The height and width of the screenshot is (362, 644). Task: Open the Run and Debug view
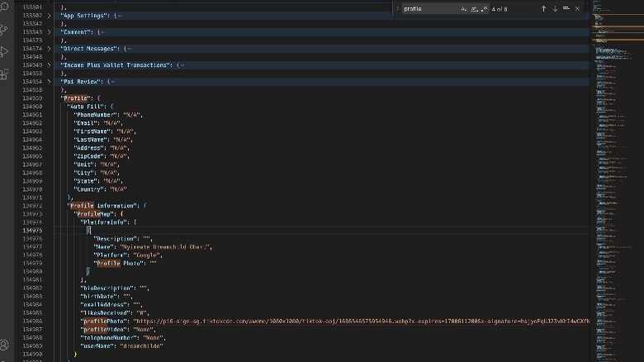[4, 51]
